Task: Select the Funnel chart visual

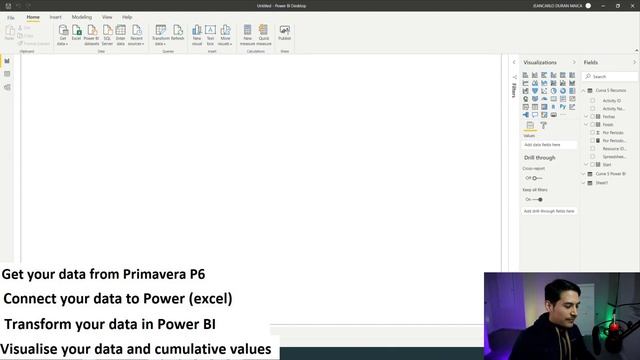Action: 535,91
